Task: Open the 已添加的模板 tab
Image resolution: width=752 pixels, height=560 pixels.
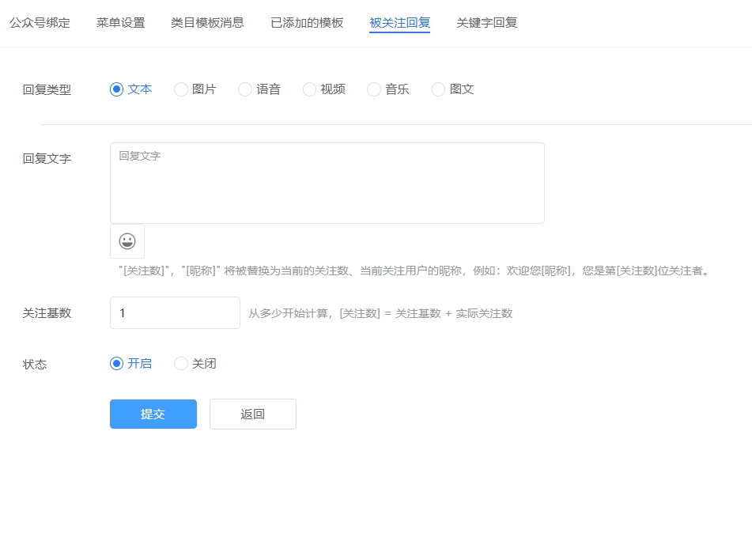Action: pos(305,23)
